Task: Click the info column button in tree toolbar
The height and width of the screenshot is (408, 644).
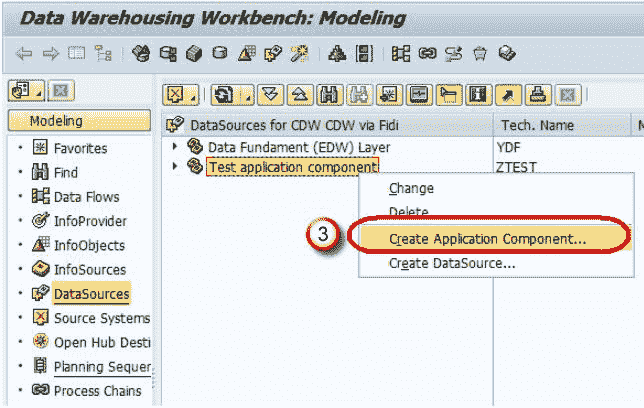Action: click(x=478, y=95)
